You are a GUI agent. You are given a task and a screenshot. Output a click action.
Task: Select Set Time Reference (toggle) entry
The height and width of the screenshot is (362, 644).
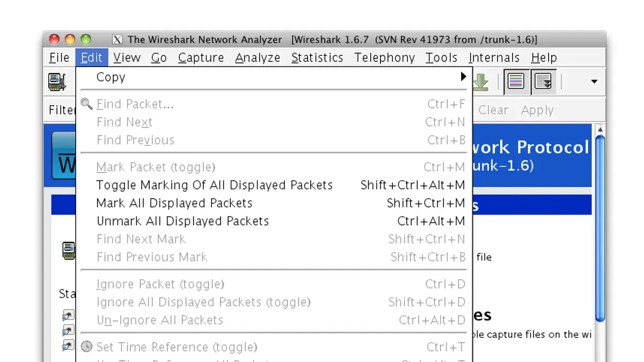point(274,348)
